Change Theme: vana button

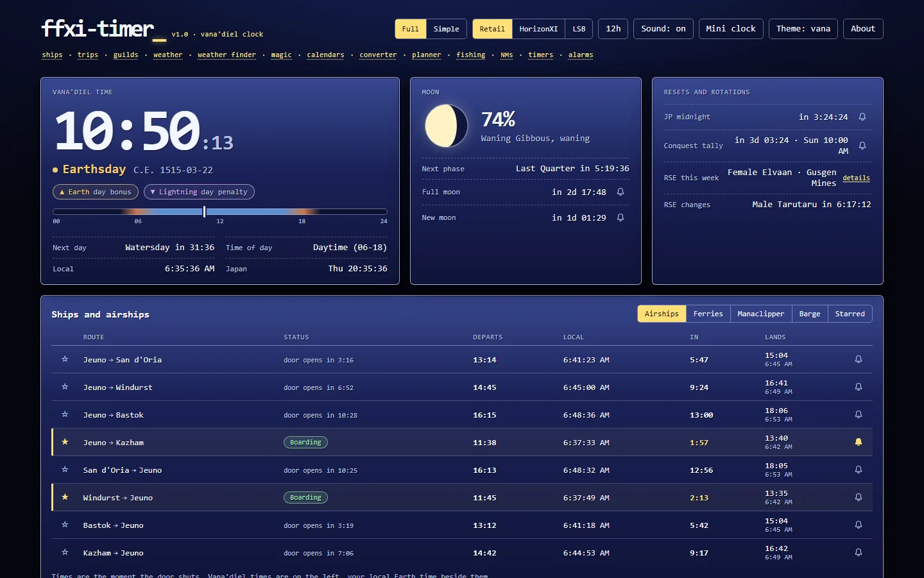[803, 29]
